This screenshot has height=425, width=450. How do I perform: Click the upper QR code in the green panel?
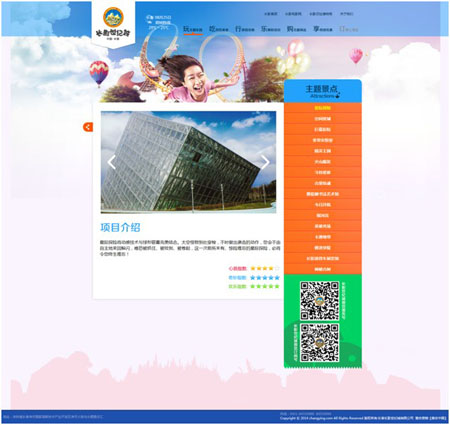(319, 301)
